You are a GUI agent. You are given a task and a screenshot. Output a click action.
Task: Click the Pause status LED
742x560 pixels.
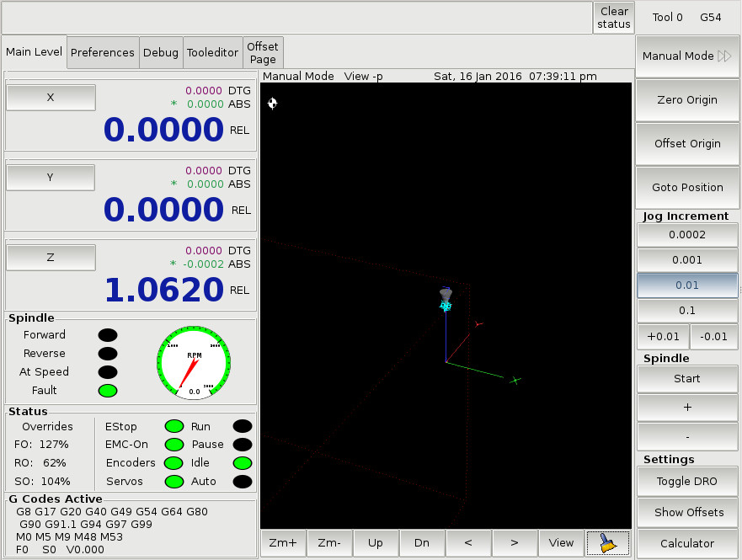243,445
